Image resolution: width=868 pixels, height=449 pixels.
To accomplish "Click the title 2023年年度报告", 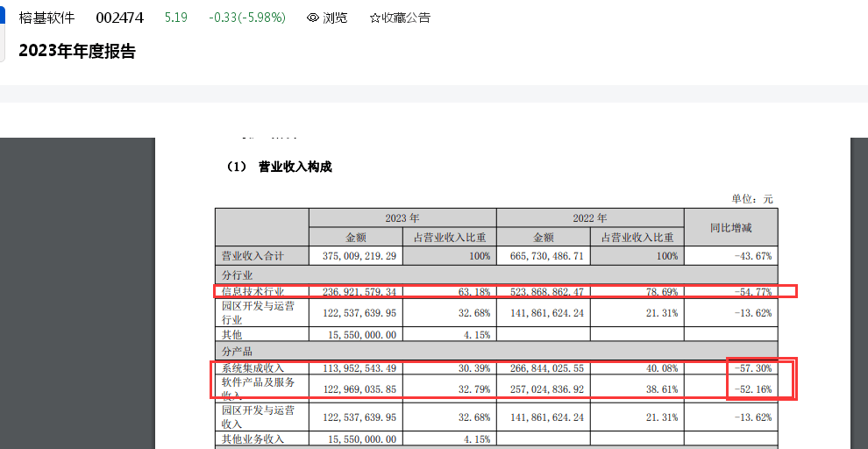I will point(77,52).
